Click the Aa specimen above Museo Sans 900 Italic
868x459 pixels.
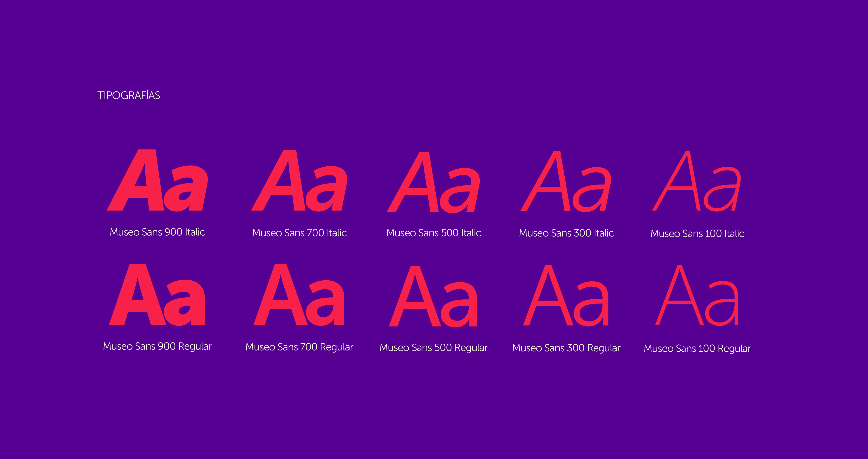[157, 181]
